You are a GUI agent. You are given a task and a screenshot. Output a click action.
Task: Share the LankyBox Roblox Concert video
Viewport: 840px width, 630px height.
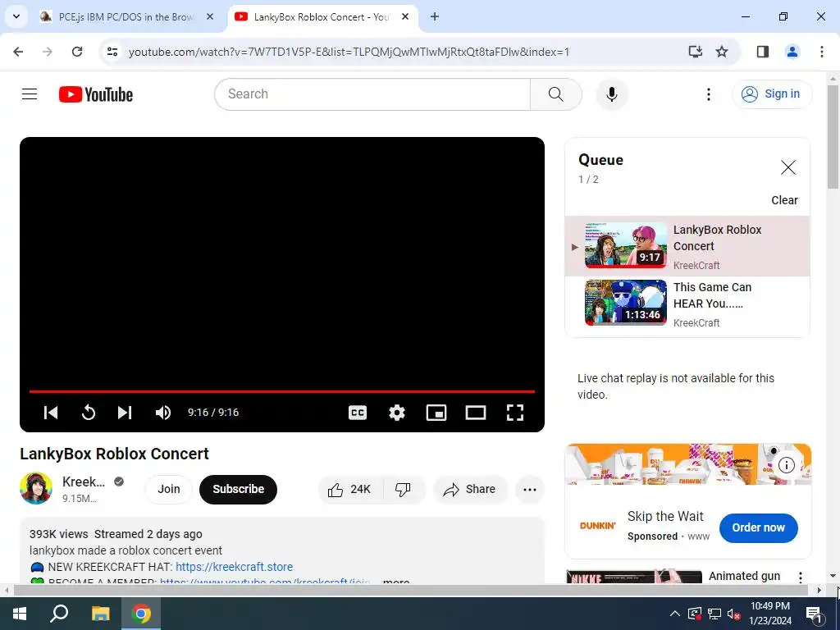click(x=470, y=489)
